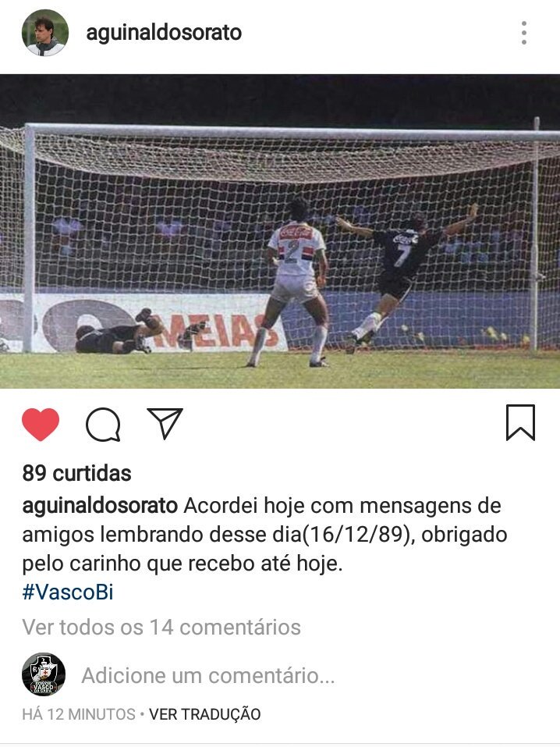
Task: Open the aguinaldosorato username in the header
Action: pyautogui.click(x=164, y=33)
